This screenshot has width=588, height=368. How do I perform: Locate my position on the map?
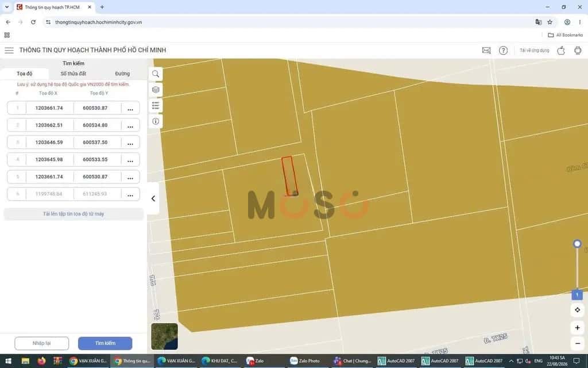(x=578, y=310)
